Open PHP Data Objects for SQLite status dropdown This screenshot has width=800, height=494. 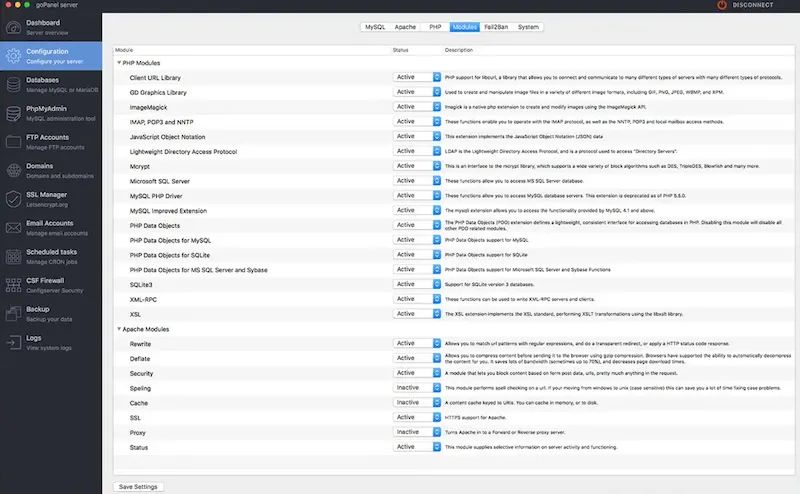tap(417, 255)
